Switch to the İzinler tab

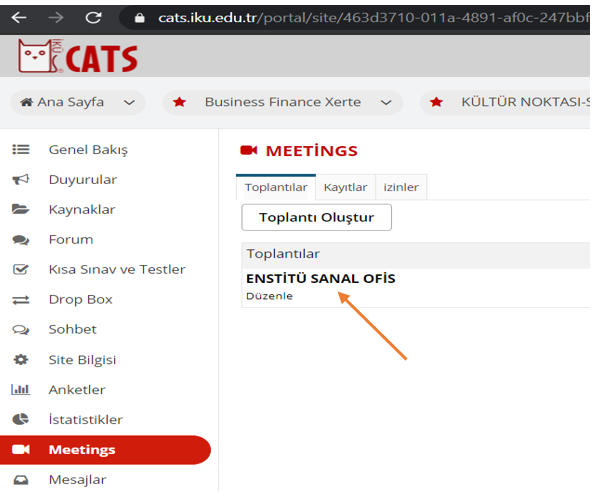401,187
